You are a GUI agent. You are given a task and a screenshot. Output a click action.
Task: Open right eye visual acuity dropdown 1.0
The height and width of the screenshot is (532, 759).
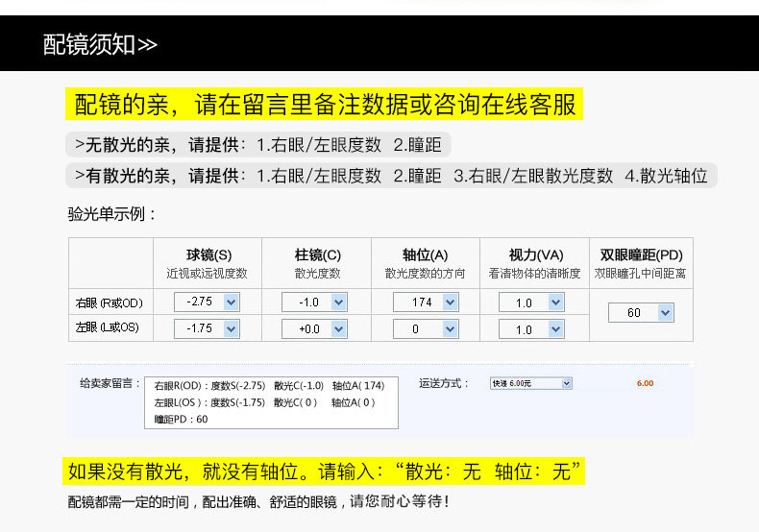531,302
